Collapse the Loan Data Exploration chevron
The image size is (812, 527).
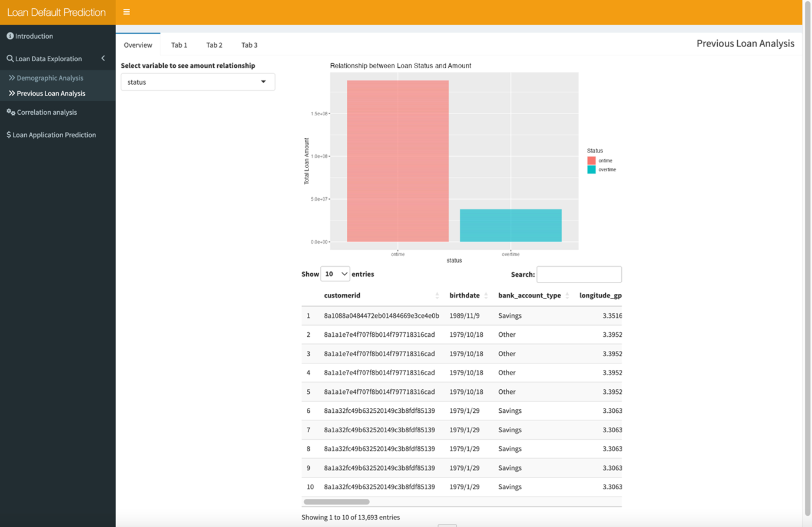click(x=103, y=58)
